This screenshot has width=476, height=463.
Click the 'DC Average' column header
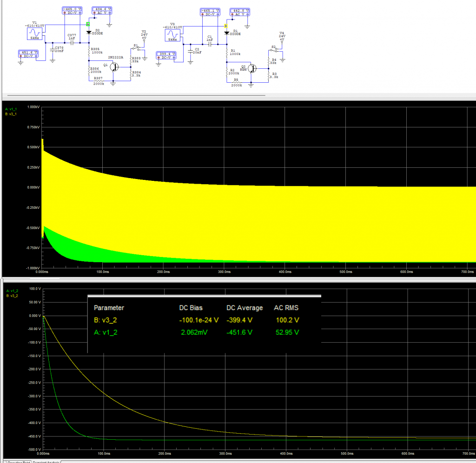pyautogui.click(x=245, y=308)
